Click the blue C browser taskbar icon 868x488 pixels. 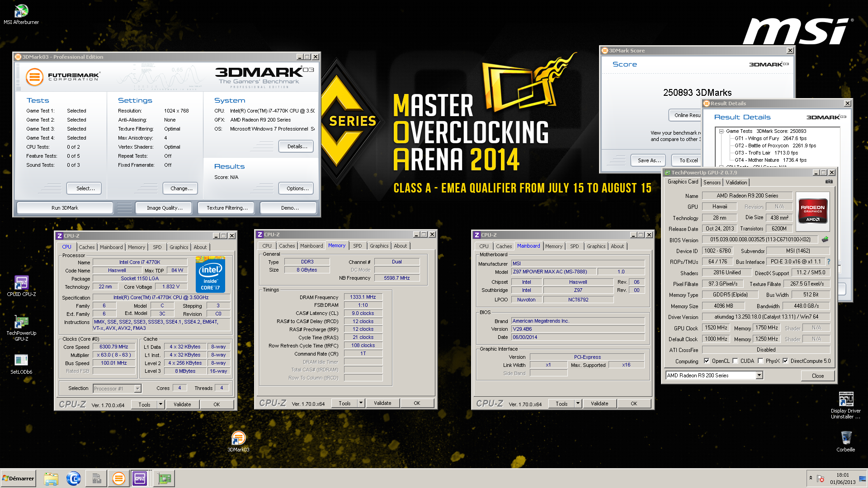click(73, 478)
